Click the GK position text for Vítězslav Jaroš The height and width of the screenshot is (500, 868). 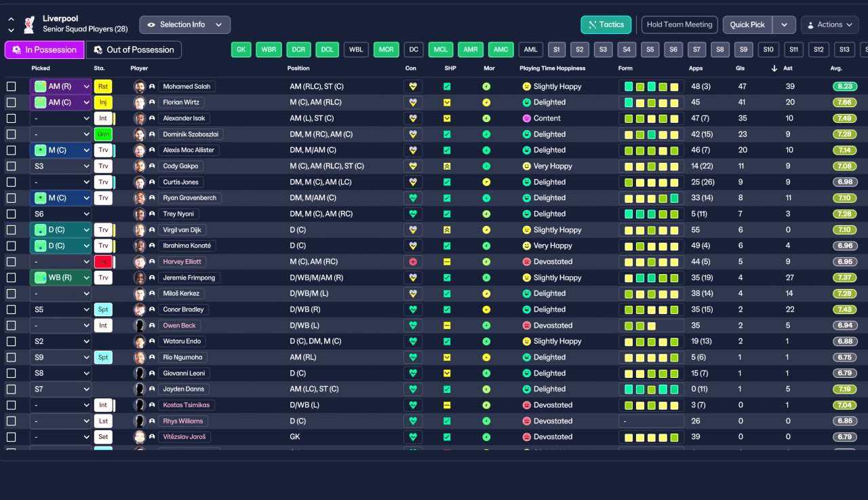[x=295, y=437]
